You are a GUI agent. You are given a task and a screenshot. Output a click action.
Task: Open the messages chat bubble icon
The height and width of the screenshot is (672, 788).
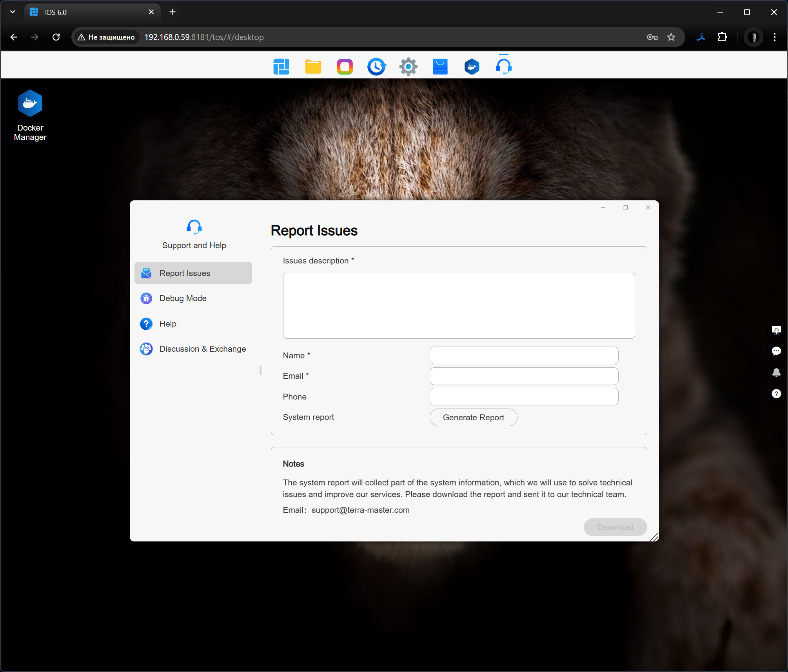(x=776, y=351)
